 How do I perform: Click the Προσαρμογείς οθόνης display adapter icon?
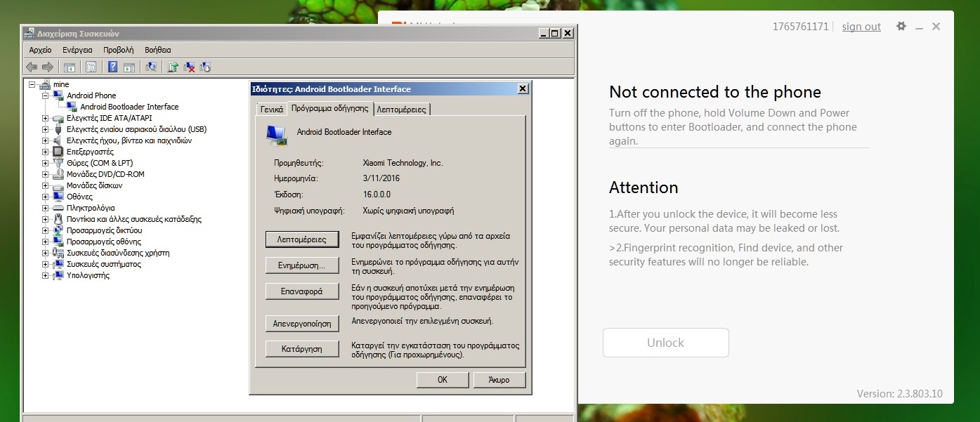point(58,242)
